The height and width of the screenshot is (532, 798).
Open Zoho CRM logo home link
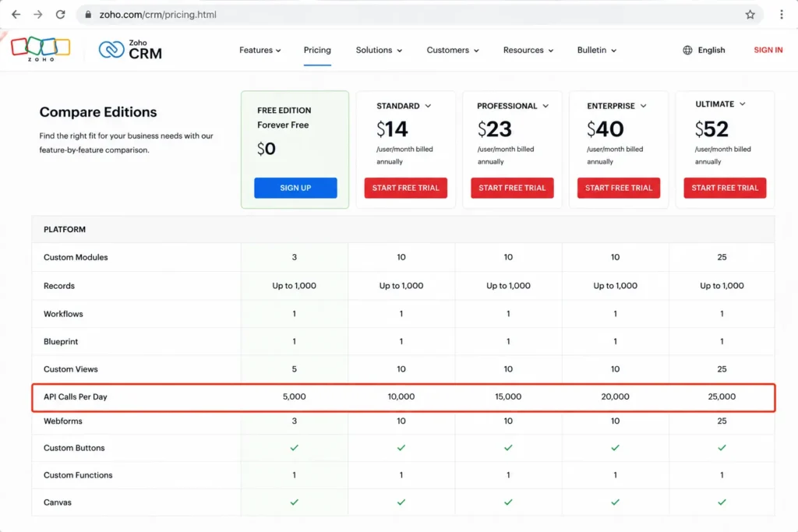(x=130, y=49)
